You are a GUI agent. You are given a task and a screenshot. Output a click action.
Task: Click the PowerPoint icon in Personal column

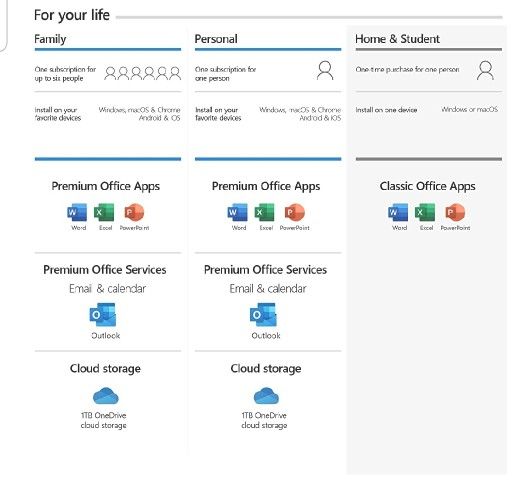click(295, 212)
